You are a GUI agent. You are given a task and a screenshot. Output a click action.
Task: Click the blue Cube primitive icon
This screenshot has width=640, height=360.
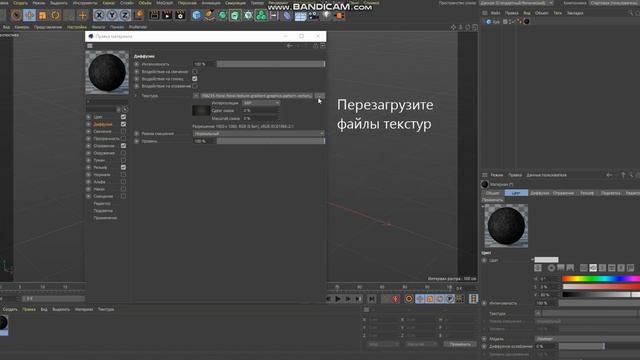coord(197,16)
